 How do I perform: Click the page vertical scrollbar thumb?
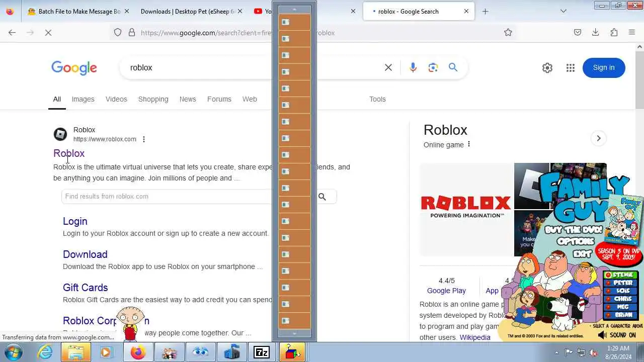coord(639,79)
